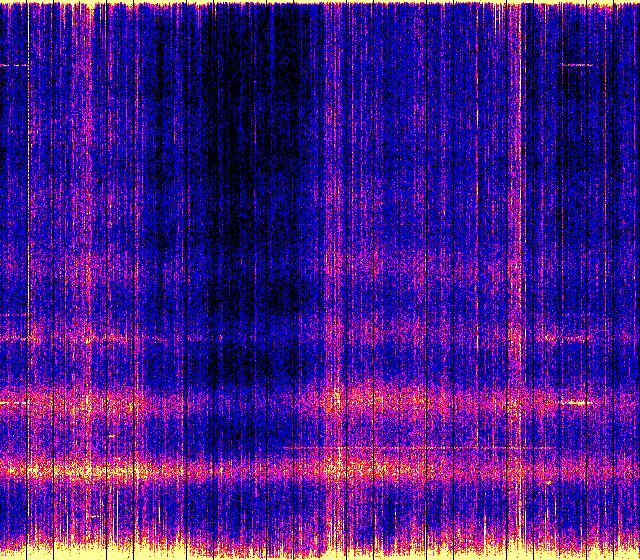Click the bright hot spot at center of middle band

tap(332, 402)
